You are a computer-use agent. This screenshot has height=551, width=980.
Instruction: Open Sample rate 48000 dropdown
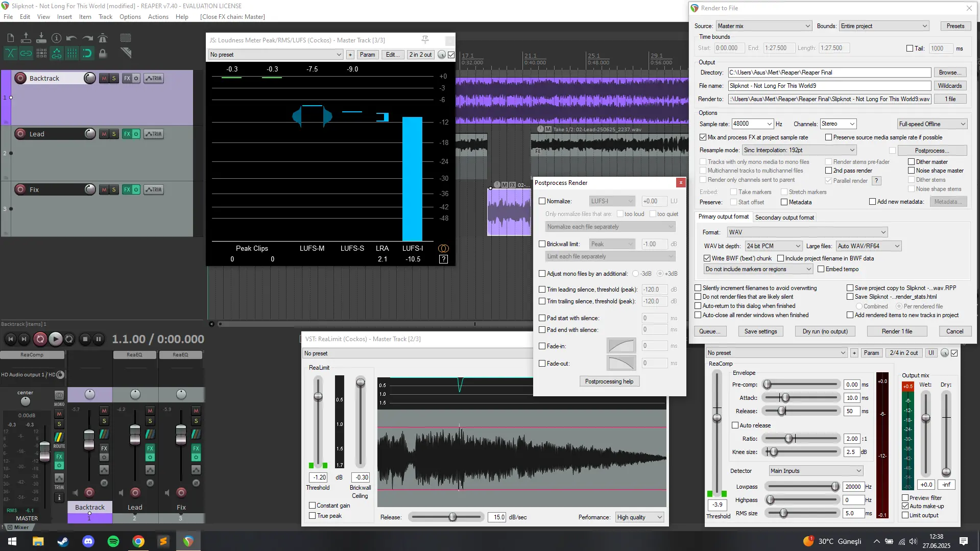753,124
